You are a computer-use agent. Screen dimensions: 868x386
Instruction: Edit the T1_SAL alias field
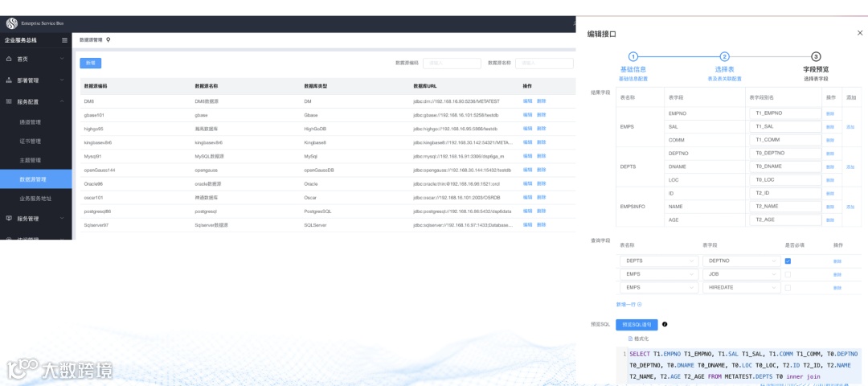[785, 126]
